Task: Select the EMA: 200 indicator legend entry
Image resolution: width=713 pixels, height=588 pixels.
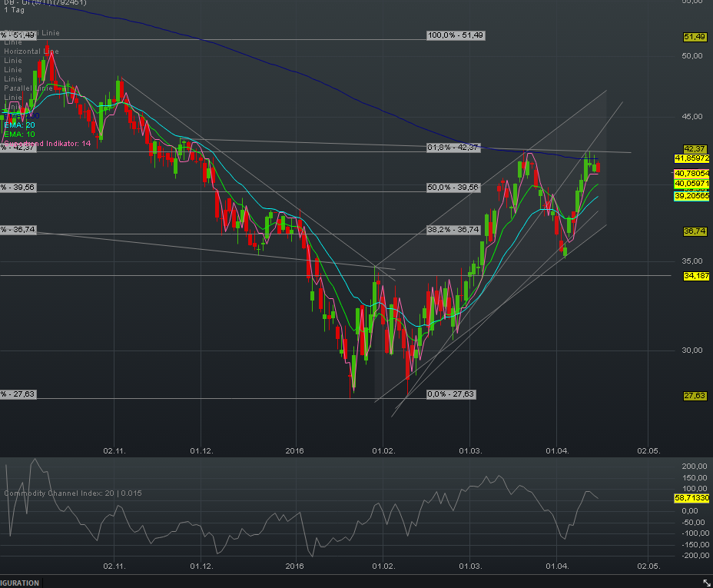Action: 21,115
